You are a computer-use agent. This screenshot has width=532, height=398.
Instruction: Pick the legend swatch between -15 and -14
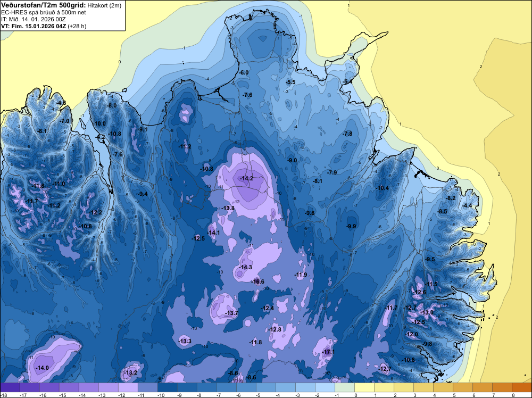(69, 387)
